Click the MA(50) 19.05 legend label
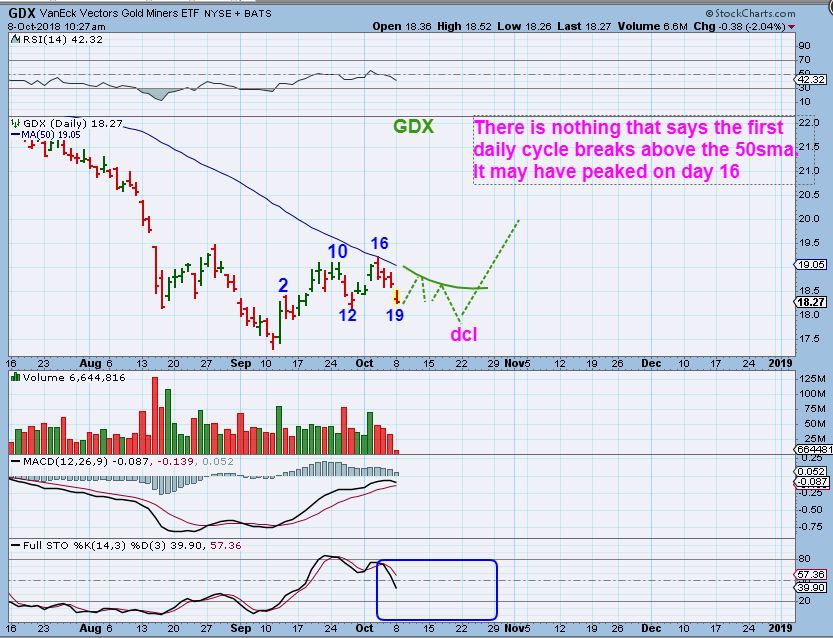This screenshot has width=833, height=638. click(51, 135)
